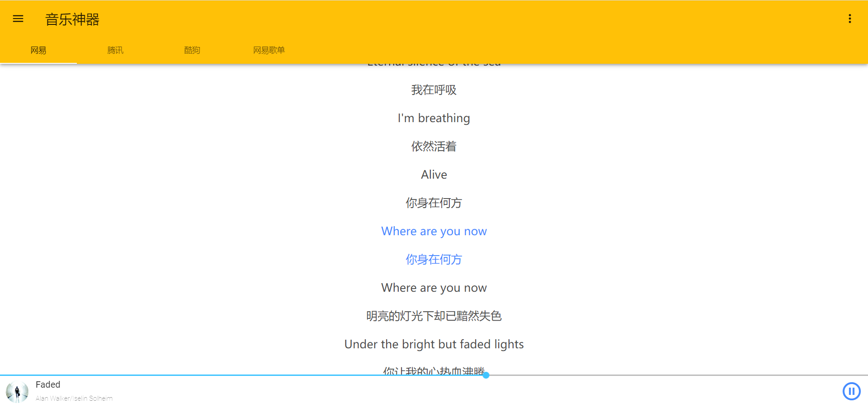Click artist name Alan Walker/Iselin Solheim
The image size is (868, 408).
(74, 399)
